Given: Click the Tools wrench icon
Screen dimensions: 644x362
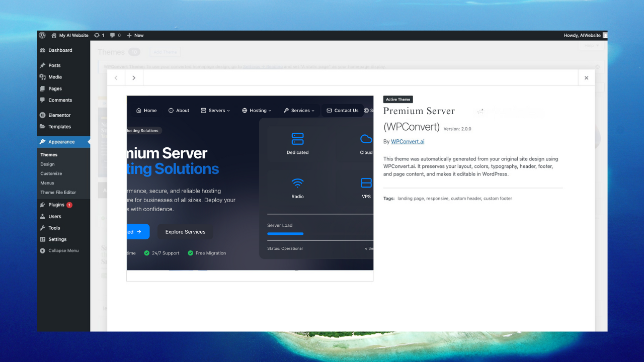Looking at the screenshot, I should click(43, 228).
